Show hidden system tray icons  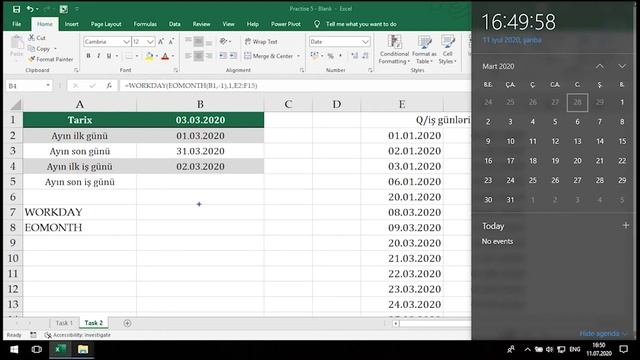click(527, 349)
